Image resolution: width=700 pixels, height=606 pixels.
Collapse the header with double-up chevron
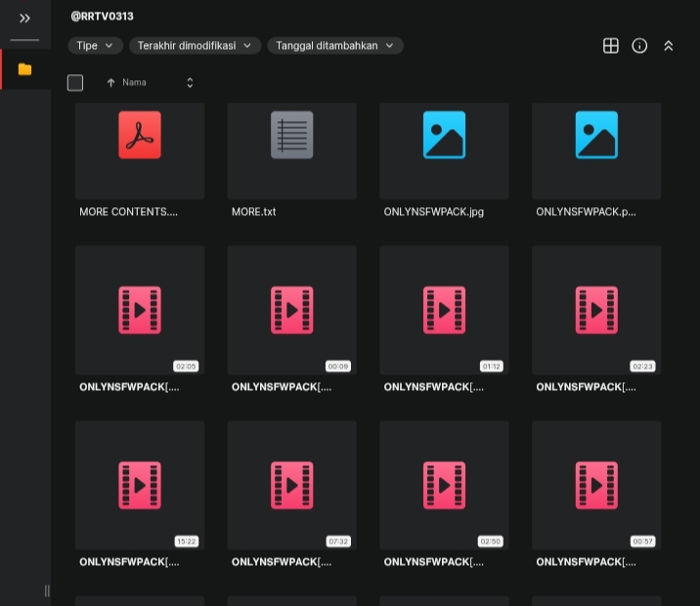pos(669,46)
